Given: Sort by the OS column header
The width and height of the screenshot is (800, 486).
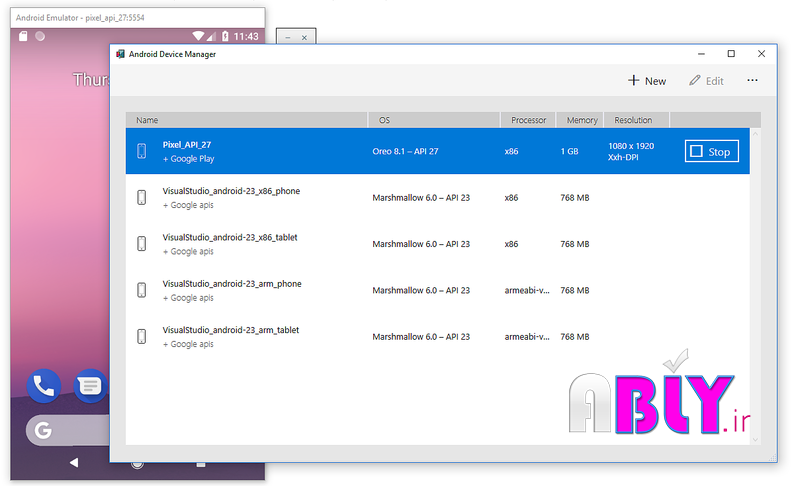Looking at the screenshot, I should pos(434,120).
